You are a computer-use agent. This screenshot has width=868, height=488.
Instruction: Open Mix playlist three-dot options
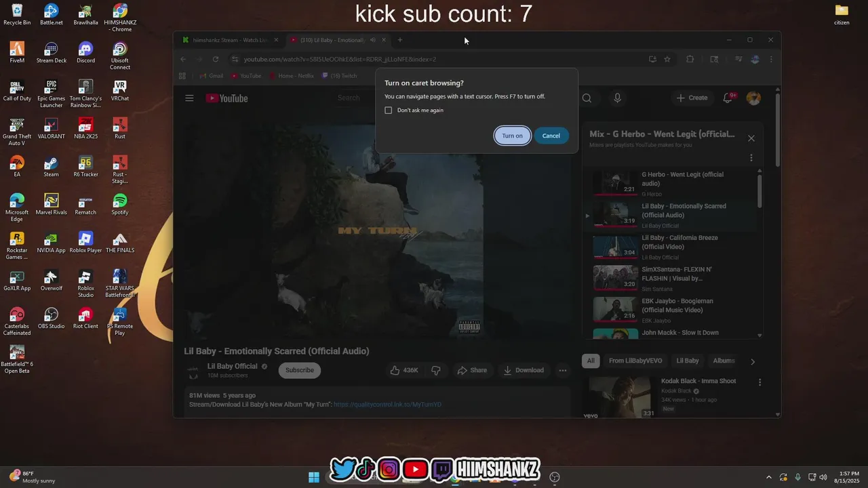click(x=751, y=158)
